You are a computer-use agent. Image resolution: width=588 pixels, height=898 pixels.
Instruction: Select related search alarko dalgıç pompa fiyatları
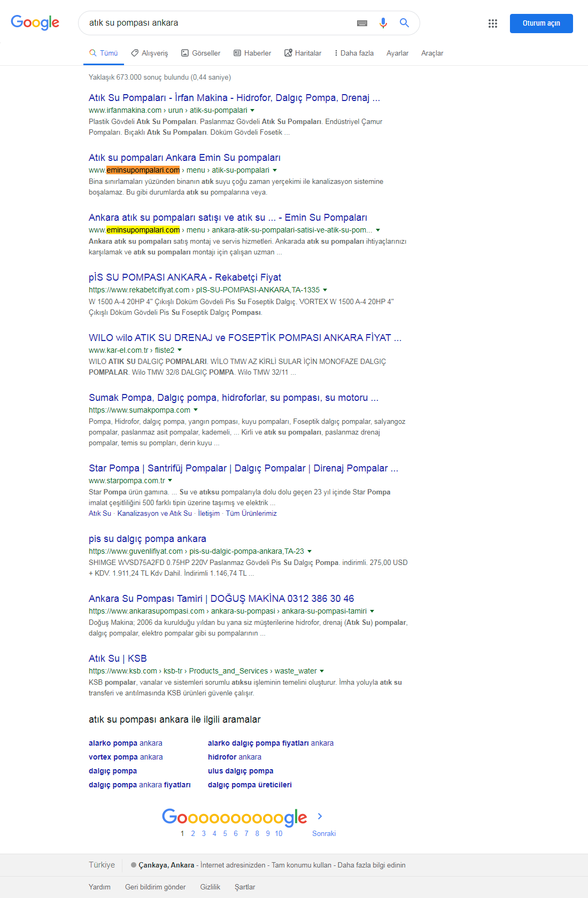[x=270, y=743]
